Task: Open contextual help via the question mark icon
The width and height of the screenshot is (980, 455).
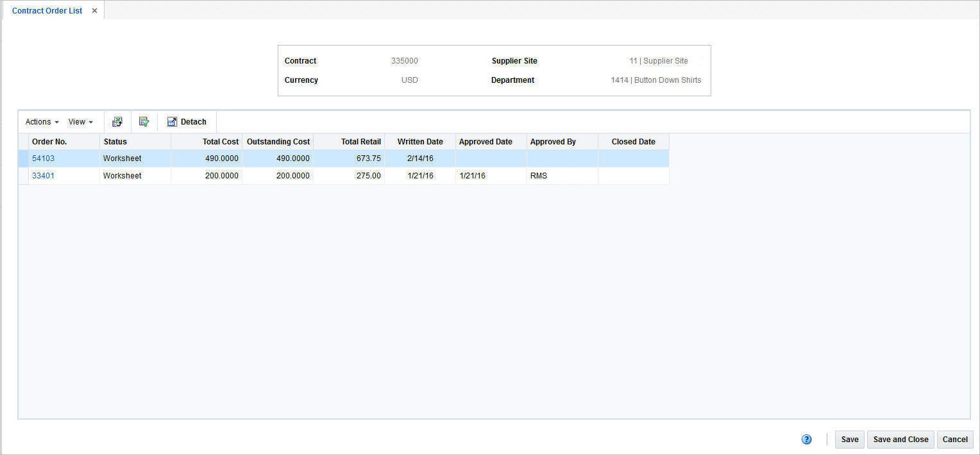Action: coord(806,439)
